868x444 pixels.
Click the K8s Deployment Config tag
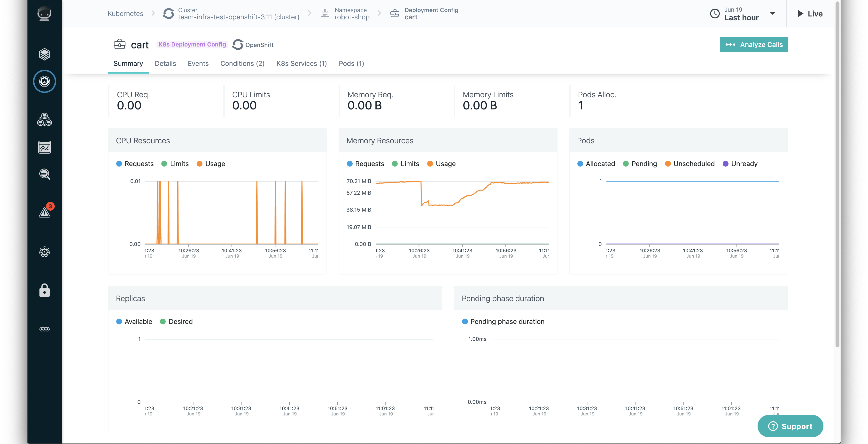click(x=192, y=45)
